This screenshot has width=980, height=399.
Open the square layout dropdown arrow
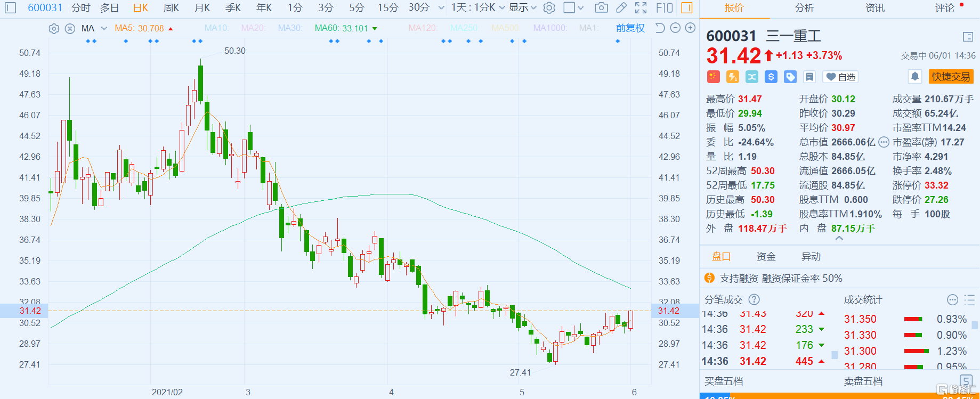581,8
